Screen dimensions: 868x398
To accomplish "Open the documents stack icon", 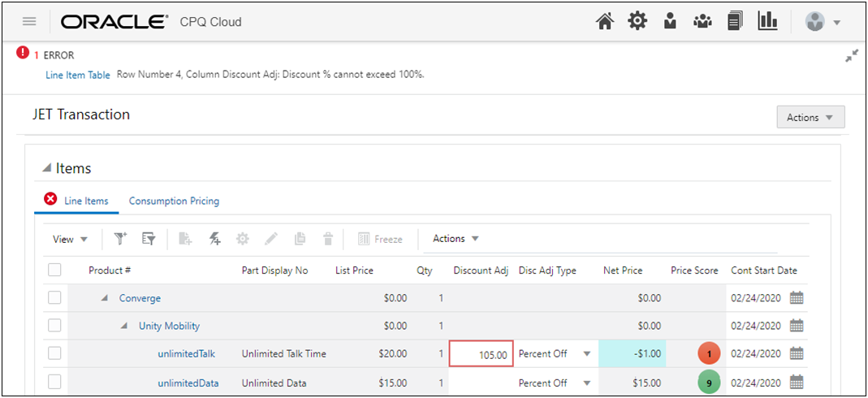I will point(735,22).
